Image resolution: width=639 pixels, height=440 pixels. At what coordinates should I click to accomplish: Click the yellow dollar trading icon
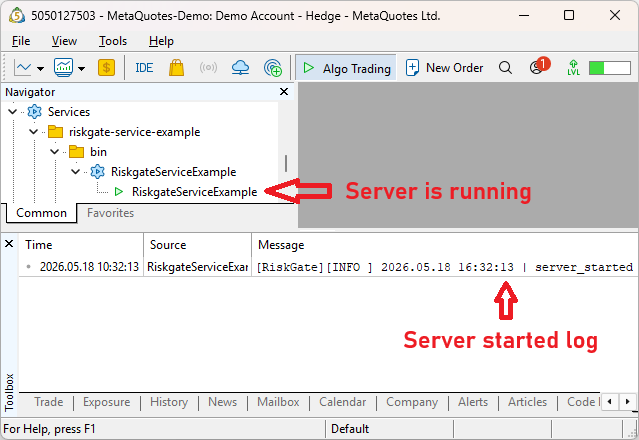tap(106, 68)
